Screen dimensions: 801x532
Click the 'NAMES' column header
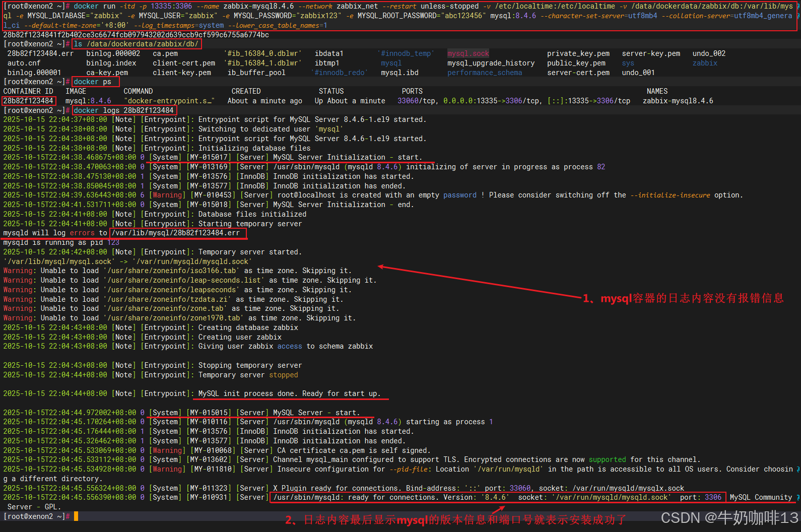(x=657, y=91)
